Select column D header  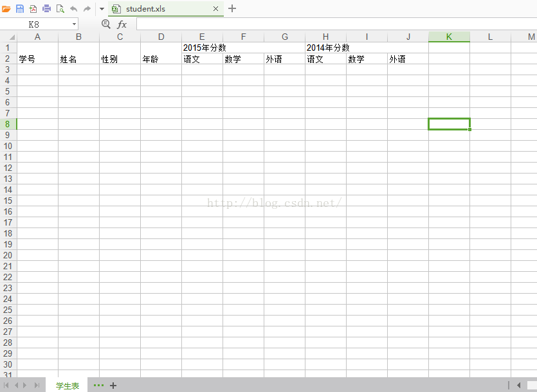coord(161,37)
